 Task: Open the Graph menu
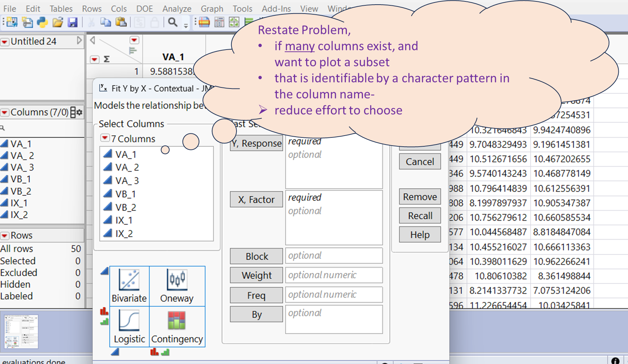tap(212, 9)
